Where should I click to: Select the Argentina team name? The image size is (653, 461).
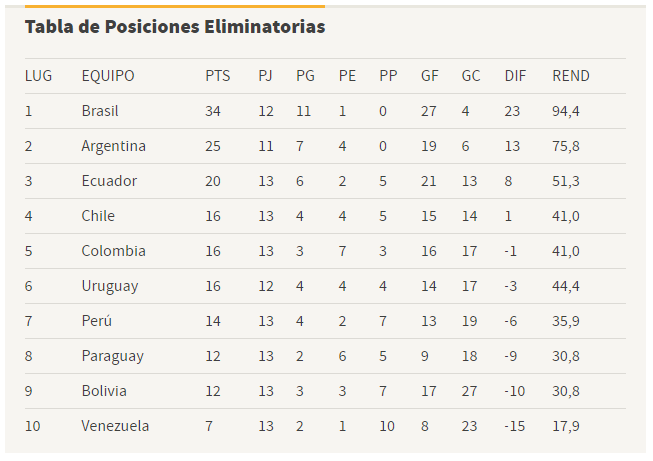point(114,146)
